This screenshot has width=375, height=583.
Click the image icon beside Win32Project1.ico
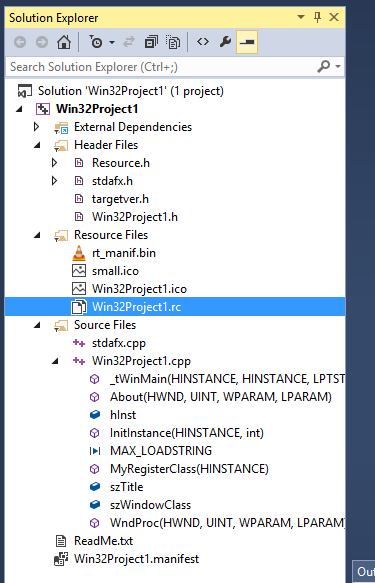(79, 289)
